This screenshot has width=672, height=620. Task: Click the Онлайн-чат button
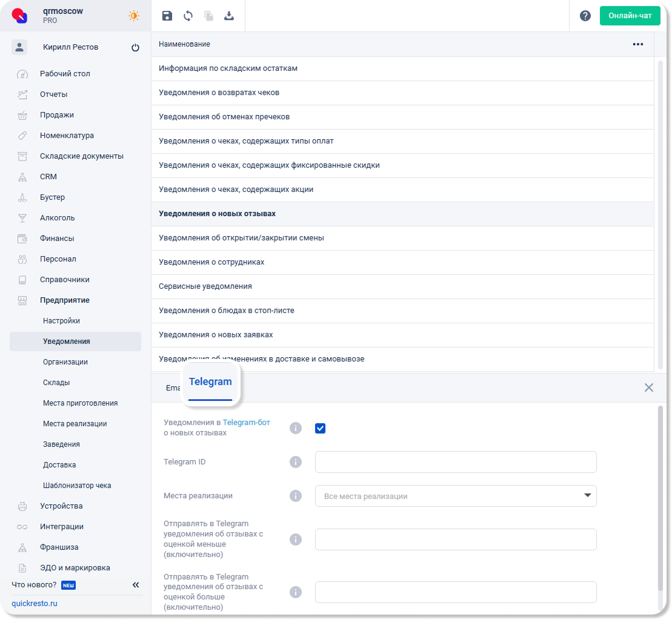coord(630,16)
